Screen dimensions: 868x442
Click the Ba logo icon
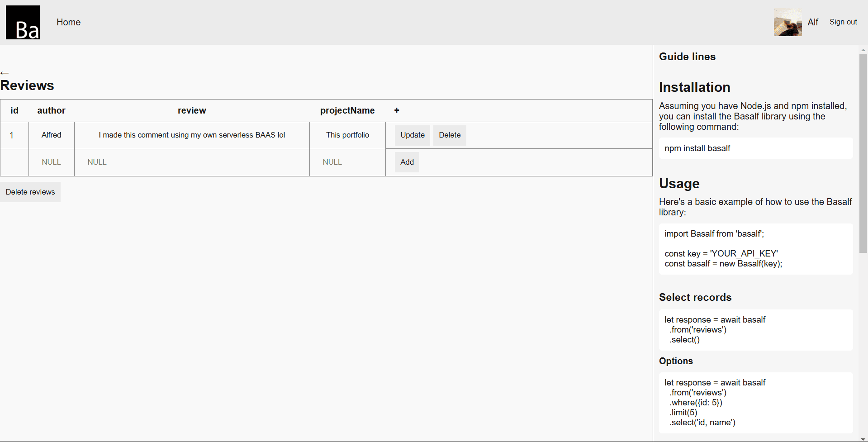(23, 22)
